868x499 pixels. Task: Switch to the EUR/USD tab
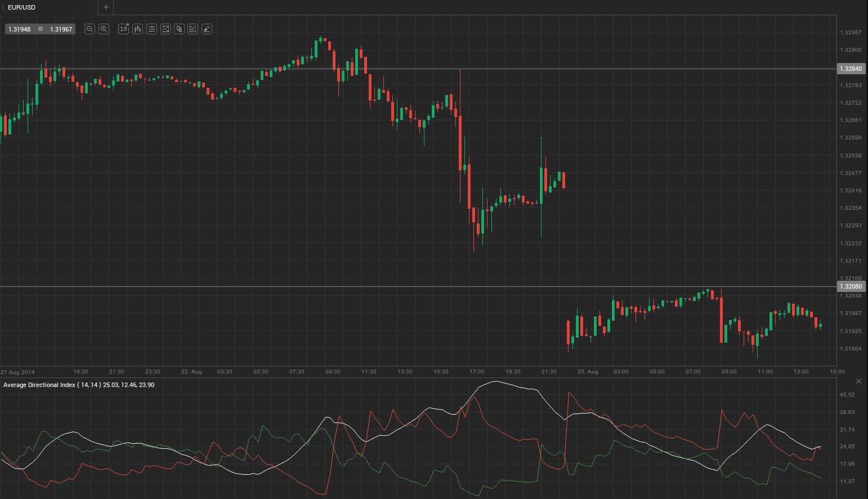tap(22, 7)
